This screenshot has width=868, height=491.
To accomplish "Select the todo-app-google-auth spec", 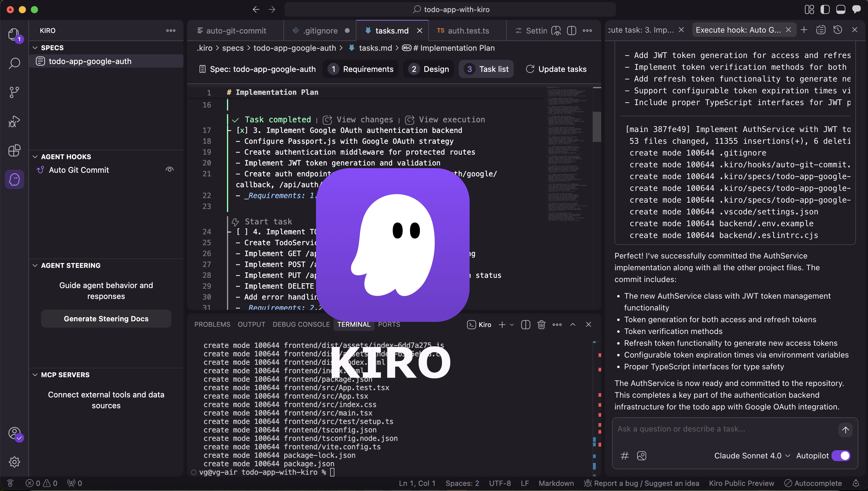I will [106, 61].
